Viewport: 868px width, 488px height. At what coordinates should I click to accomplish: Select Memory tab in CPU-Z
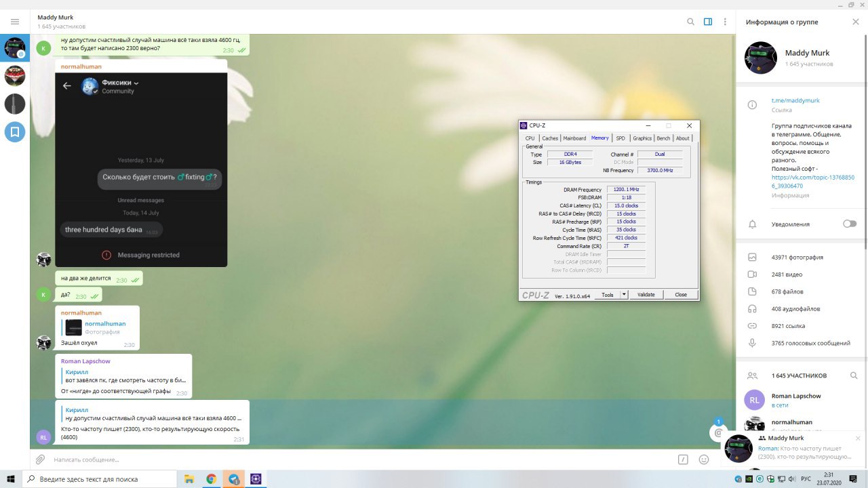pos(599,138)
